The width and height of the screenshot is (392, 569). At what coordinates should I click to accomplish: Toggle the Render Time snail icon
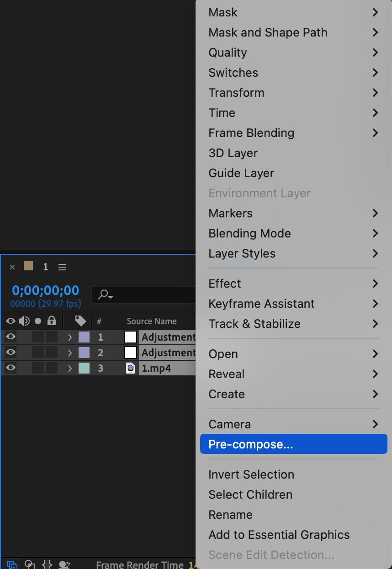pyautogui.click(x=64, y=564)
